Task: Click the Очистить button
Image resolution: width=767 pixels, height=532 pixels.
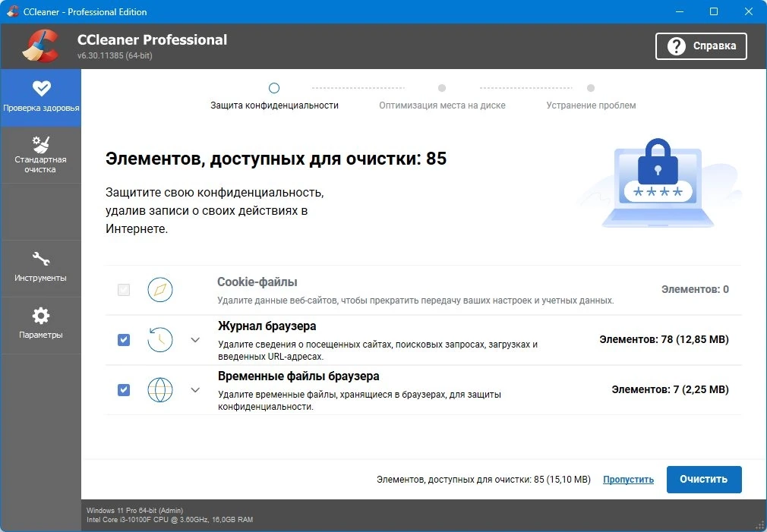Action: [x=704, y=479]
